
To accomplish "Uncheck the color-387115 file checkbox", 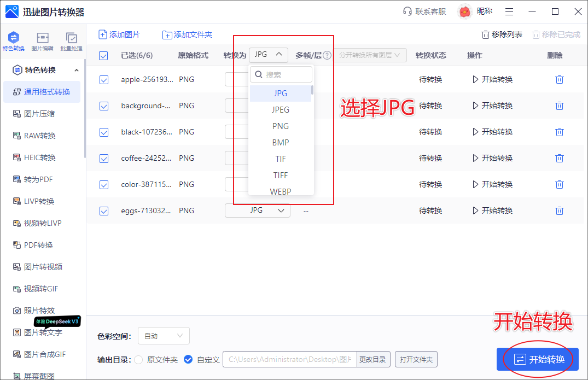I will click(x=104, y=185).
